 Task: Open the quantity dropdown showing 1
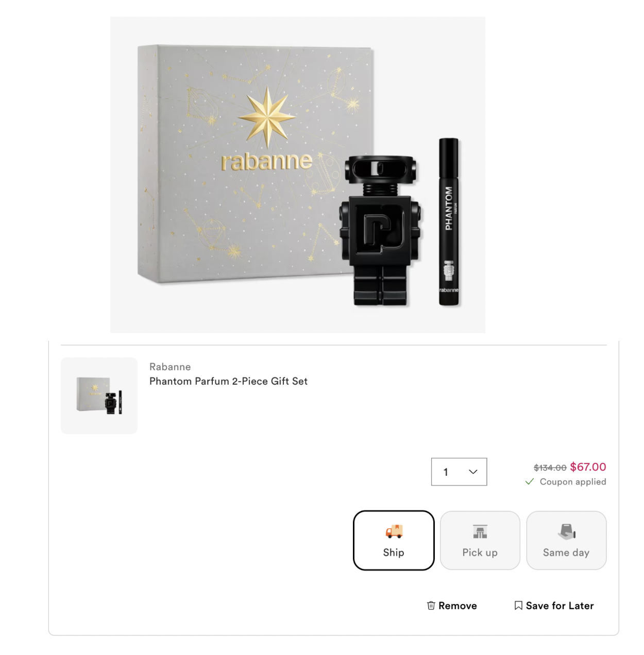[459, 472]
